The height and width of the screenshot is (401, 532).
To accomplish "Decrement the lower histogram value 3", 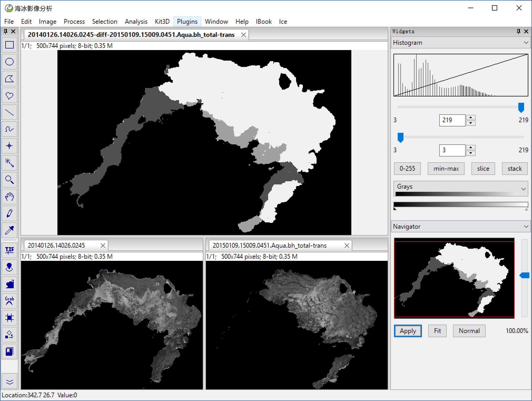I will [x=471, y=153].
